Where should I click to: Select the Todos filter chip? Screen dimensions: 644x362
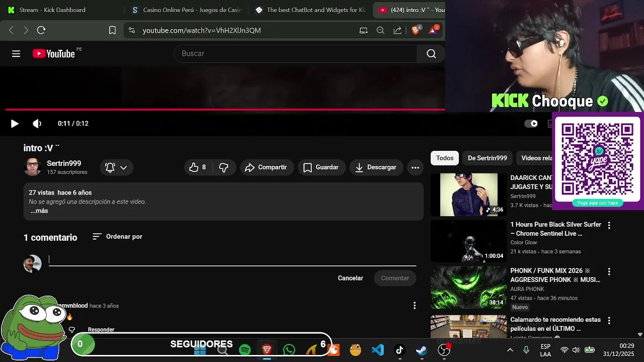pos(445,158)
